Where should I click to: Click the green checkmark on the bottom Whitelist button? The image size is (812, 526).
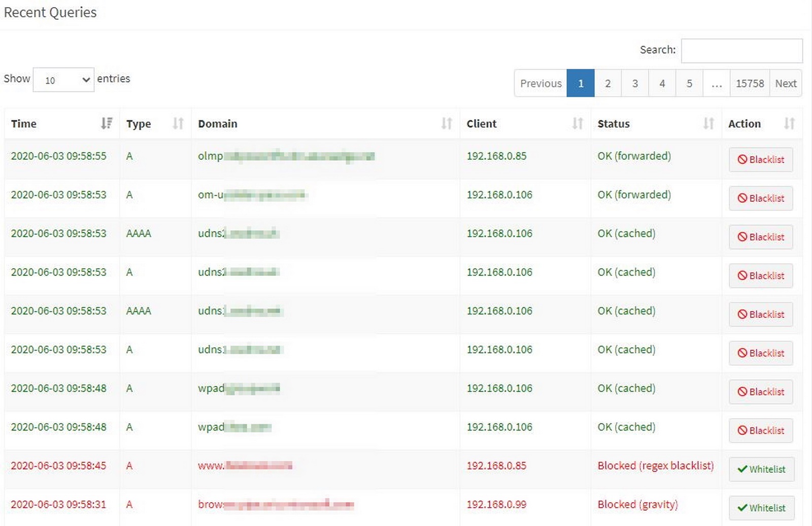(743, 508)
